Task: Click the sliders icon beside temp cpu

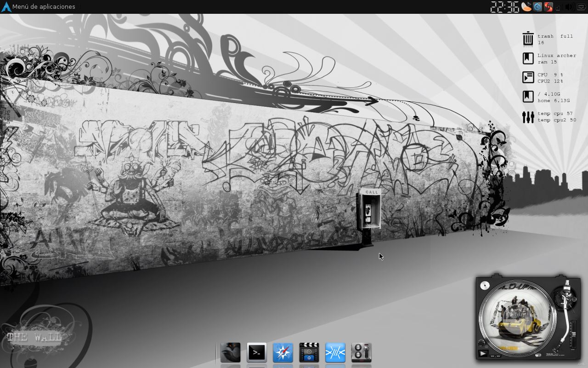Action: pos(528,117)
